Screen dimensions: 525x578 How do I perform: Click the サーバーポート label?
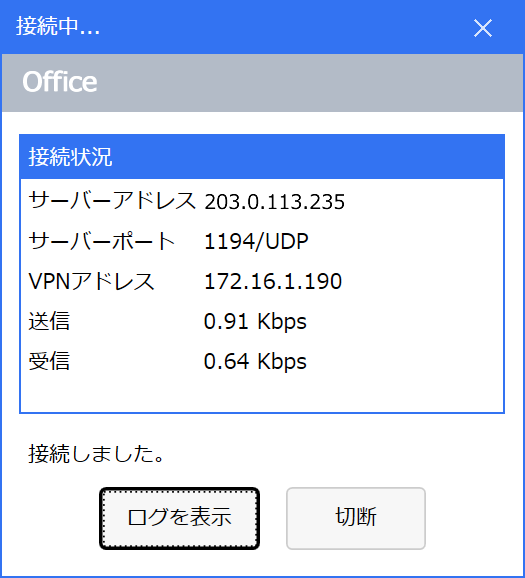[102, 241]
